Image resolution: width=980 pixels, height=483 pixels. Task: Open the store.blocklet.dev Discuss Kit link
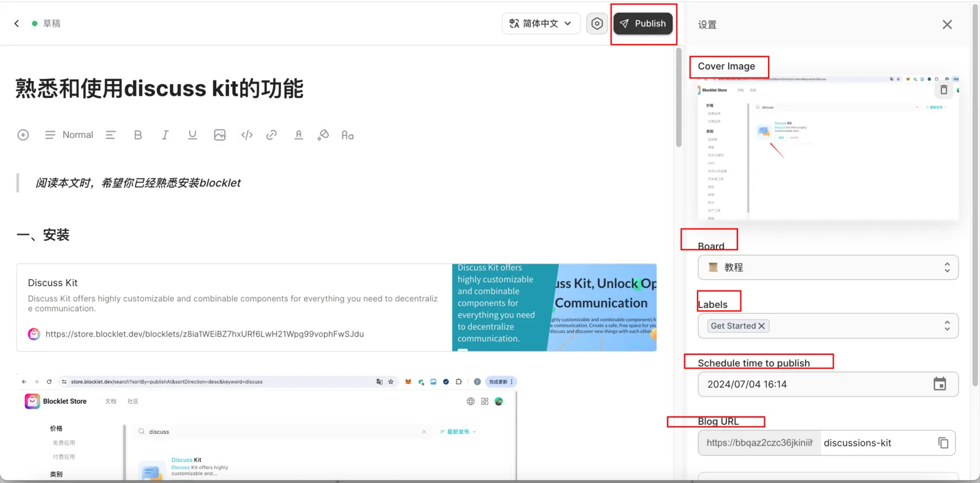coord(205,334)
